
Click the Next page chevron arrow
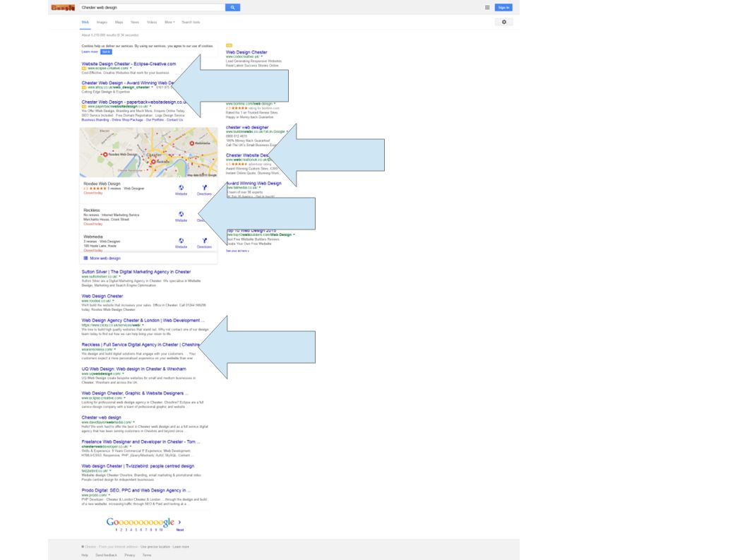(179, 522)
